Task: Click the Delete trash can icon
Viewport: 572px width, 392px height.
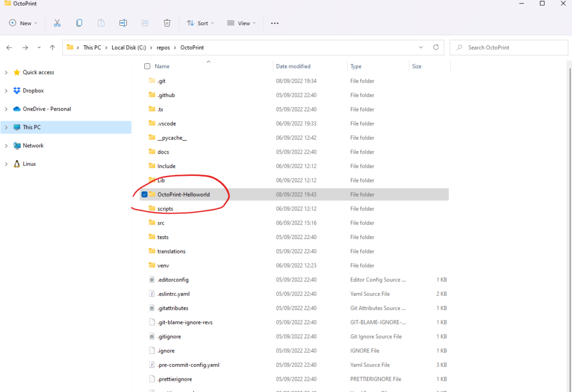Action: point(167,23)
